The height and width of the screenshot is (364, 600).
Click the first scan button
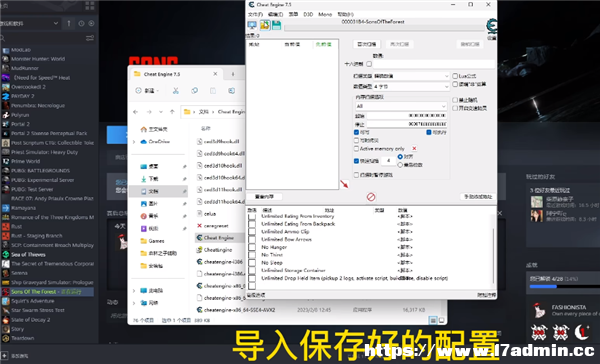(x=366, y=44)
